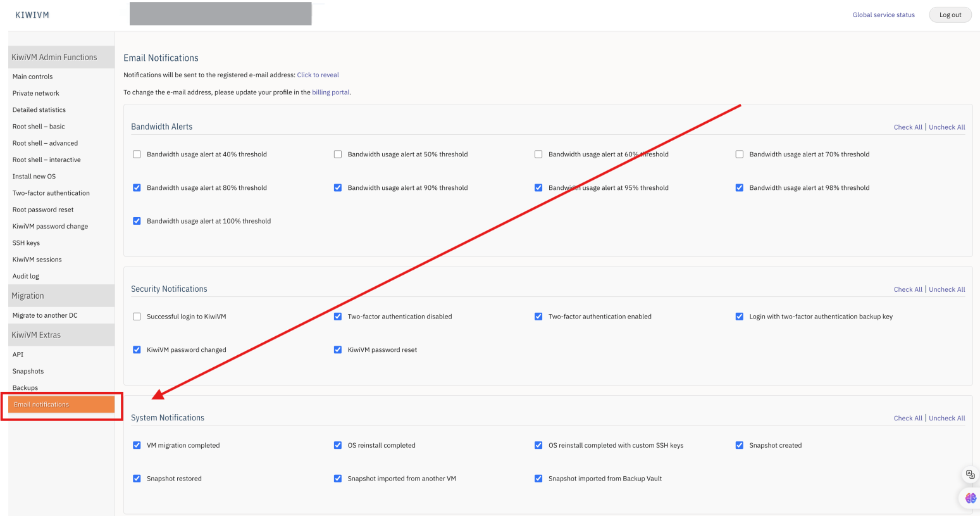980x516 pixels.
Task: Enable bandwidth alert at 60% threshold
Action: click(538, 154)
